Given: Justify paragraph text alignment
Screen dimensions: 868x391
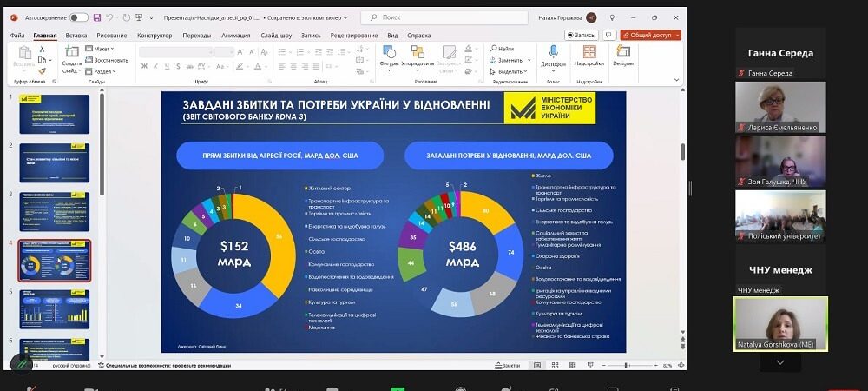Looking at the screenshot, I should point(317,66).
